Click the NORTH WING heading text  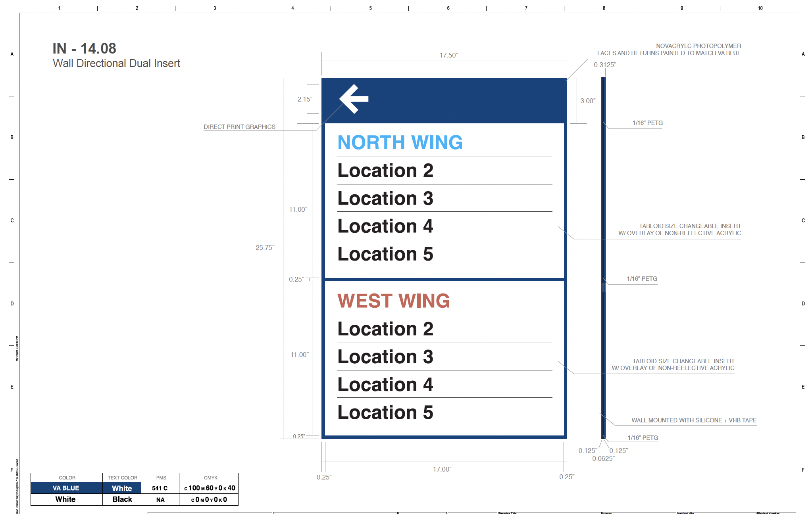pos(400,142)
